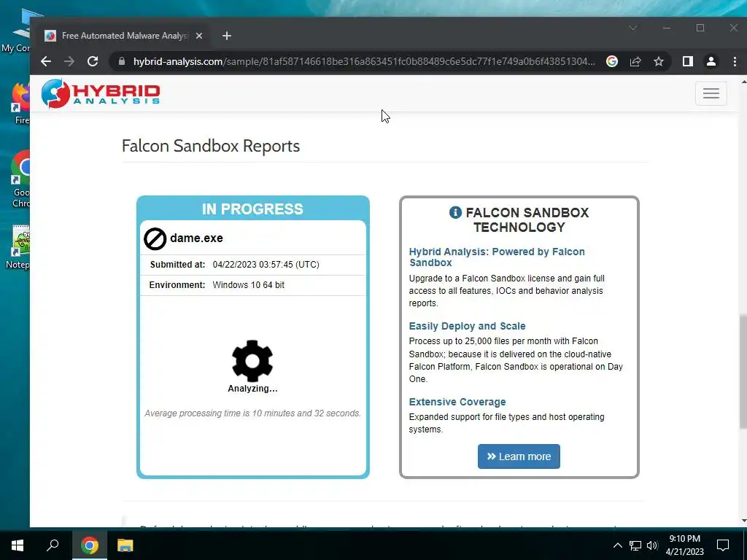Bookmark this page with the star
Image resolution: width=747 pixels, height=560 pixels.
659,61
